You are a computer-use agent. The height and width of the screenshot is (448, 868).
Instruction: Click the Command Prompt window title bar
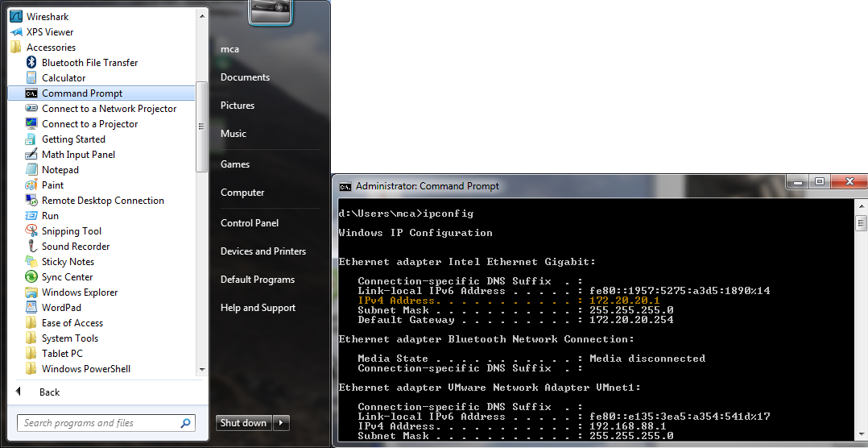pos(559,186)
